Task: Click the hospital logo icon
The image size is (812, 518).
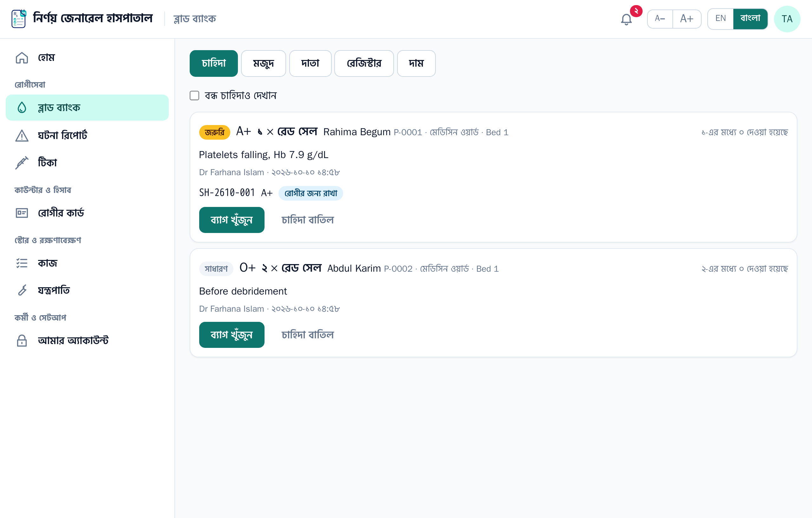Action: [19, 18]
